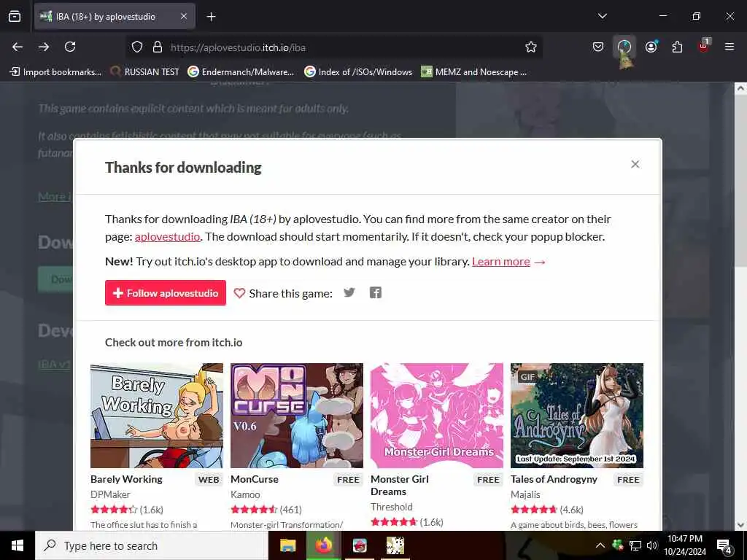Open the Barely Working title link

click(126, 479)
